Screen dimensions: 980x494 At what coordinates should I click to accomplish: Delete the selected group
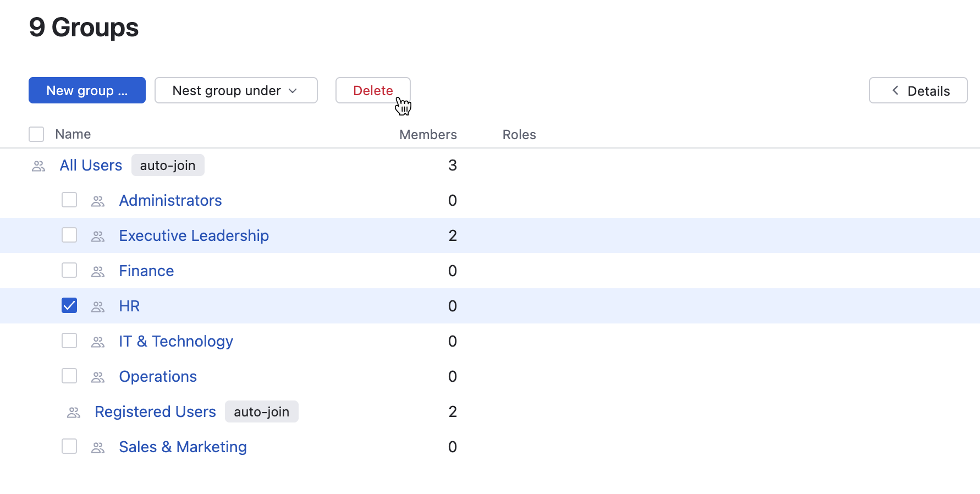click(x=373, y=90)
